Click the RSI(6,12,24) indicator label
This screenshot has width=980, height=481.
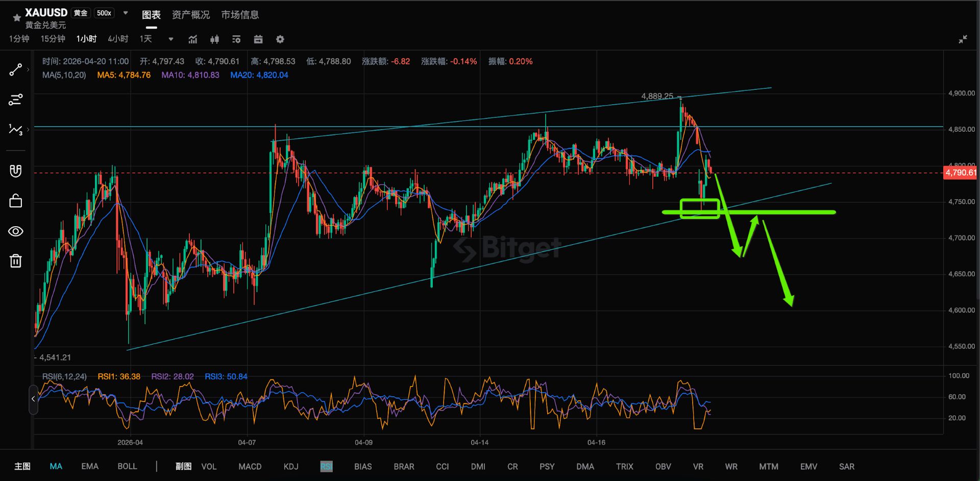(x=64, y=377)
